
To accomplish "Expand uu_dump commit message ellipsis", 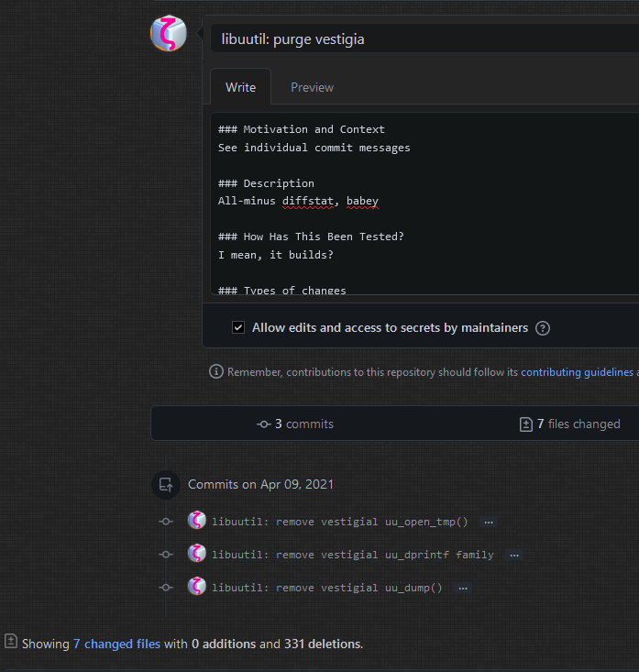I will click(x=463, y=588).
